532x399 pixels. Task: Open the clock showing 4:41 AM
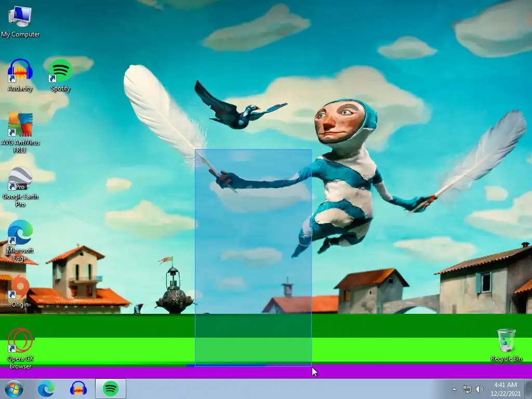tap(505, 389)
